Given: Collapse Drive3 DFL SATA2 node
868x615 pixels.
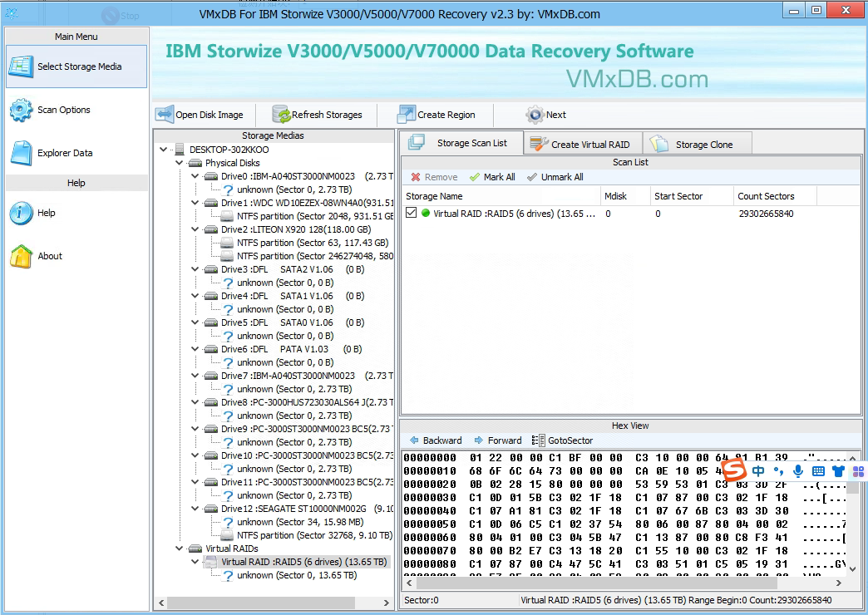Looking at the screenshot, I should point(195,269).
